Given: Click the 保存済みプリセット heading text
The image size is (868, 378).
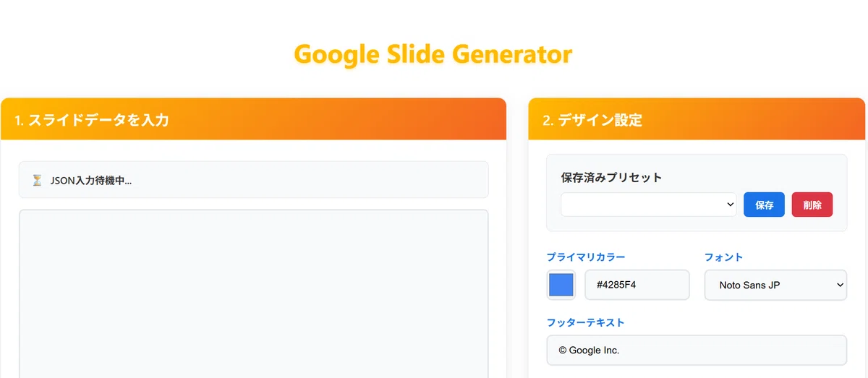Looking at the screenshot, I should [611, 177].
